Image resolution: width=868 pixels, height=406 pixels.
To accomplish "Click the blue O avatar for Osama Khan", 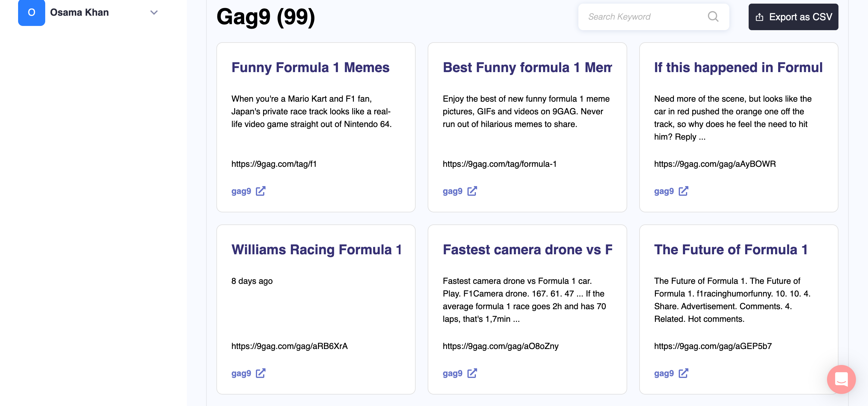I will pos(31,12).
